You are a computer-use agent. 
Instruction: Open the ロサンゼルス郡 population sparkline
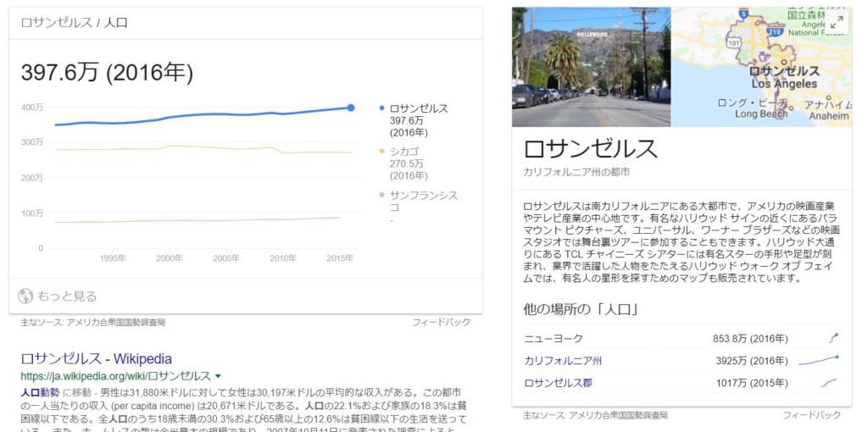click(x=828, y=383)
